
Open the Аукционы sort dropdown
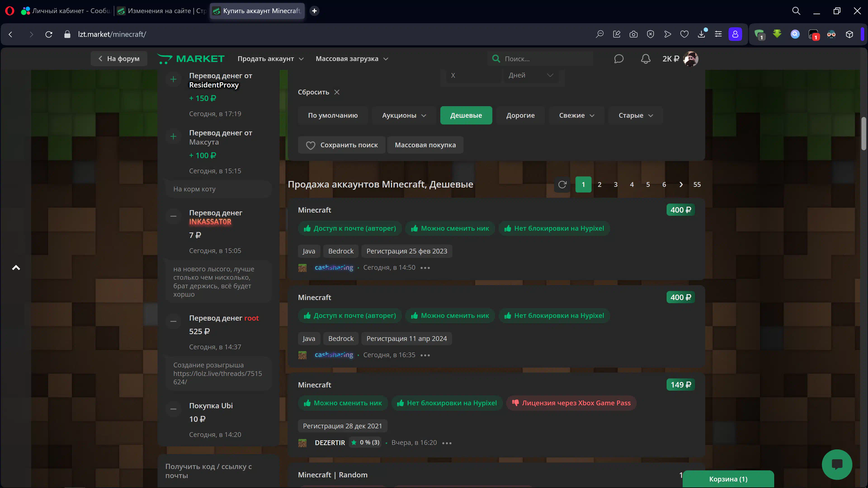click(x=404, y=115)
